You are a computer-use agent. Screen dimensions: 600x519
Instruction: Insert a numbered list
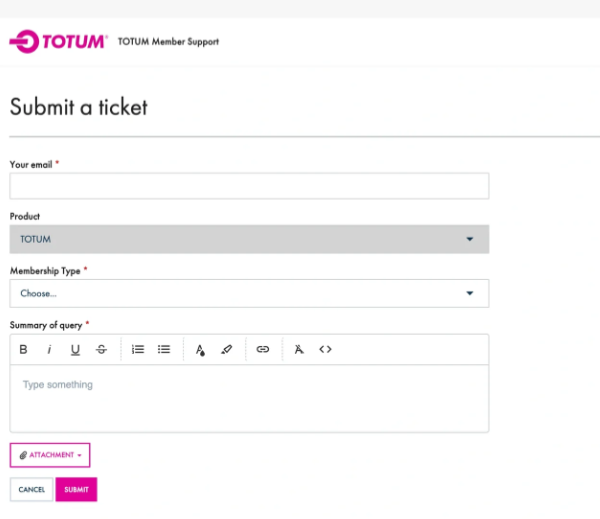point(138,350)
